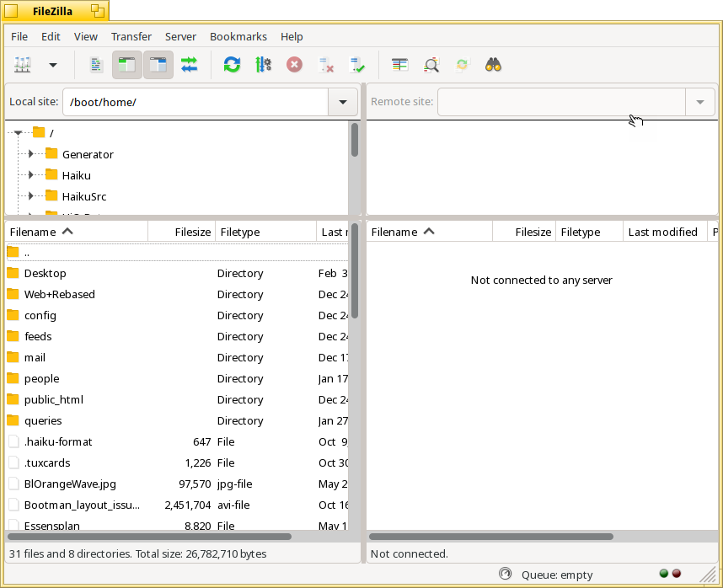Sort remote list by Last modified

tap(665, 232)
